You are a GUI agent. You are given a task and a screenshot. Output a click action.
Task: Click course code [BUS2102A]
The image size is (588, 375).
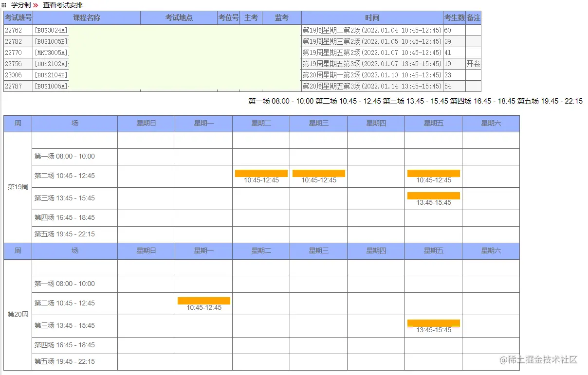pyautogui.click(x=51, y=64)
